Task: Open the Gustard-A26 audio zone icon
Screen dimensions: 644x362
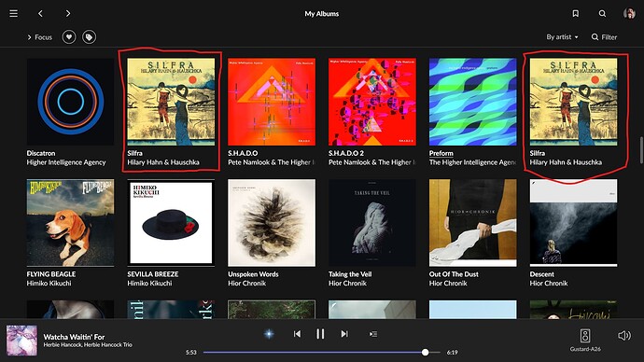Action: point(585,336)
